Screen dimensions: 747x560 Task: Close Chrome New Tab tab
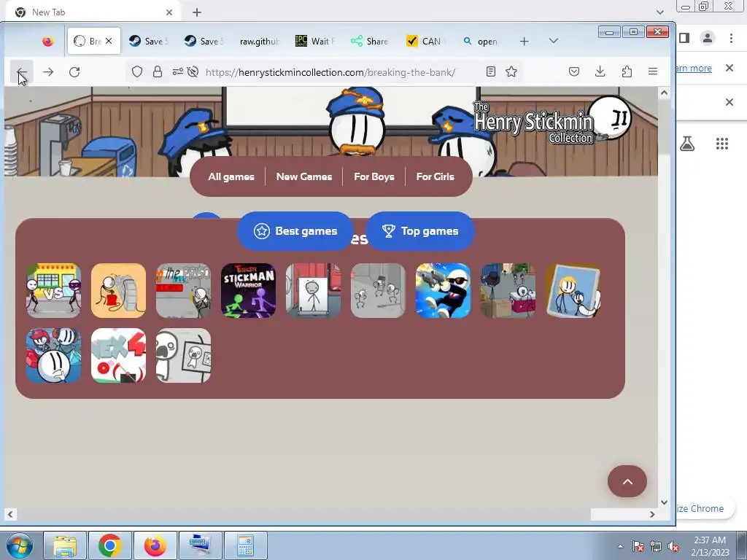[169, 12]
